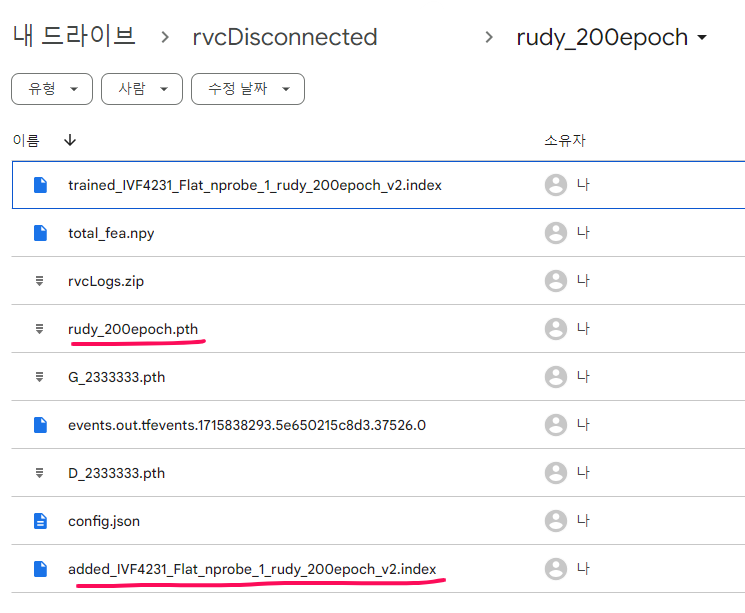Click owner avatar in G_2333333.pth row

[x=555, y=377]
